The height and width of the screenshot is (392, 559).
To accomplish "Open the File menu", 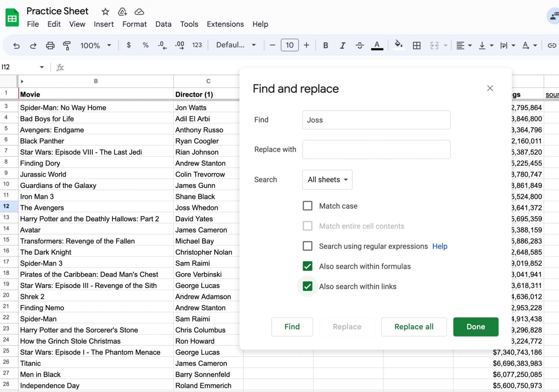I will coord(33,24).
